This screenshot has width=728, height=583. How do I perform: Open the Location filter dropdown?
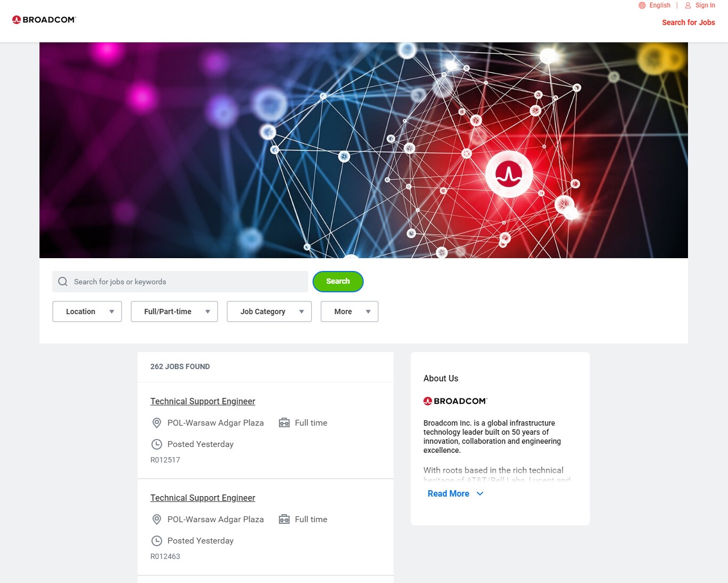click(x=87, y=312)
